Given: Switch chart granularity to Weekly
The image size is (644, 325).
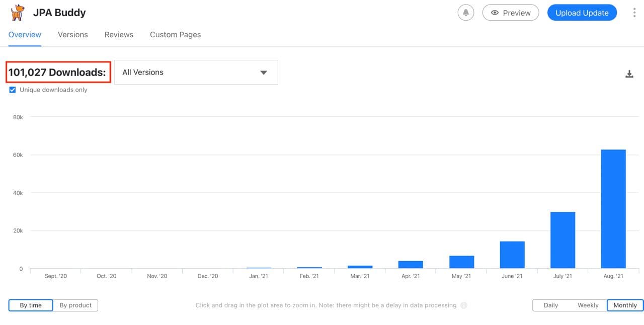Looking at the screenshot, I should (x=588, y=305).
